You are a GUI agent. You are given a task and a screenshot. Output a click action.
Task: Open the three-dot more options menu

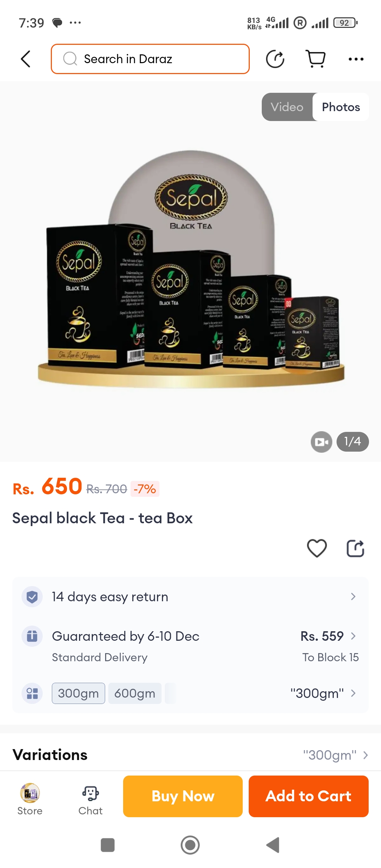[x=356, y=59]
